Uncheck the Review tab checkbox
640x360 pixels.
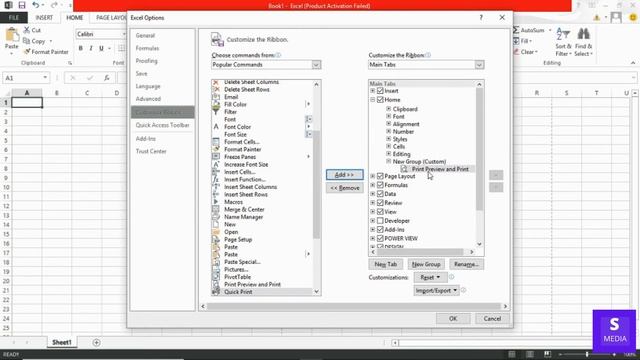click(380, 203)
